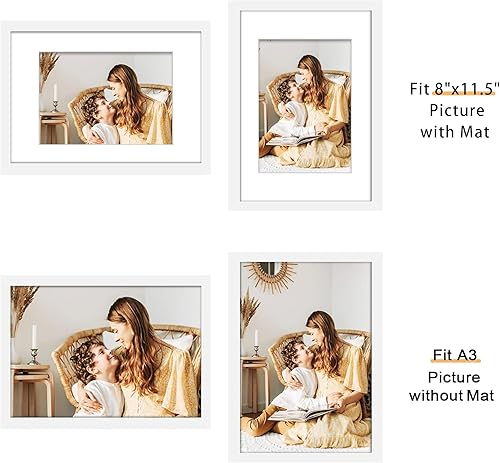Click the word 'Picture' under Fit A3

point(454,377)
